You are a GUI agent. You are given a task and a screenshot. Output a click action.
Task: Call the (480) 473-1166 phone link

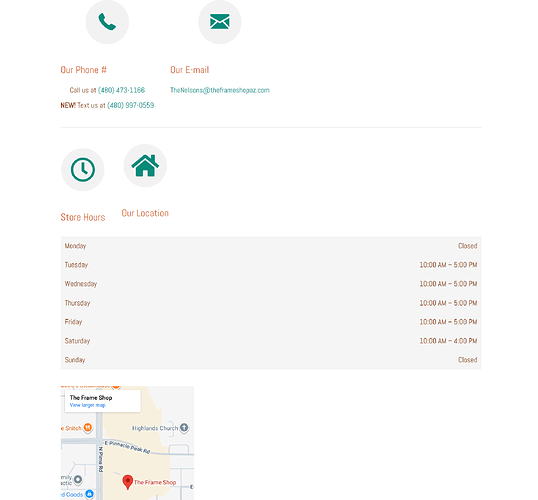[x=121, y=90]
